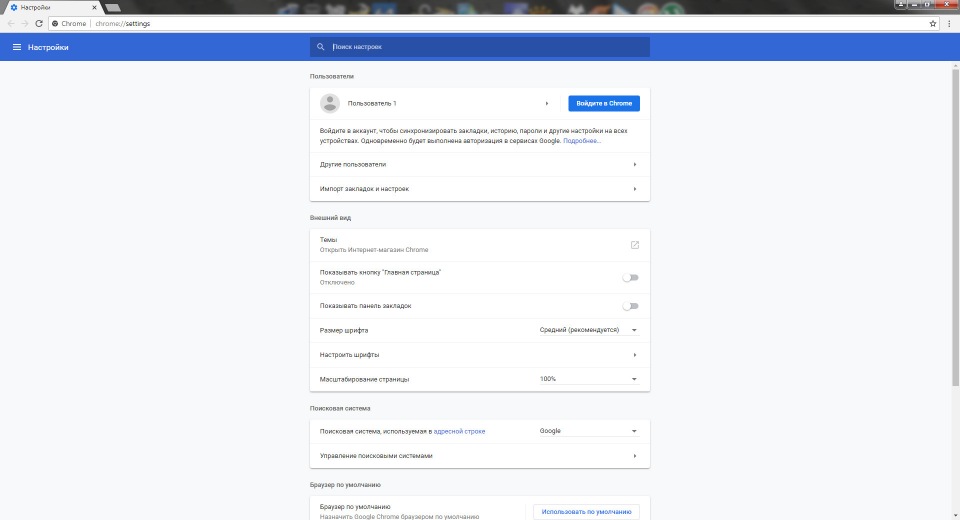Bookmark this page with the star icon
The height and width of the screenshot is (520, 960).
pos(933,23)
